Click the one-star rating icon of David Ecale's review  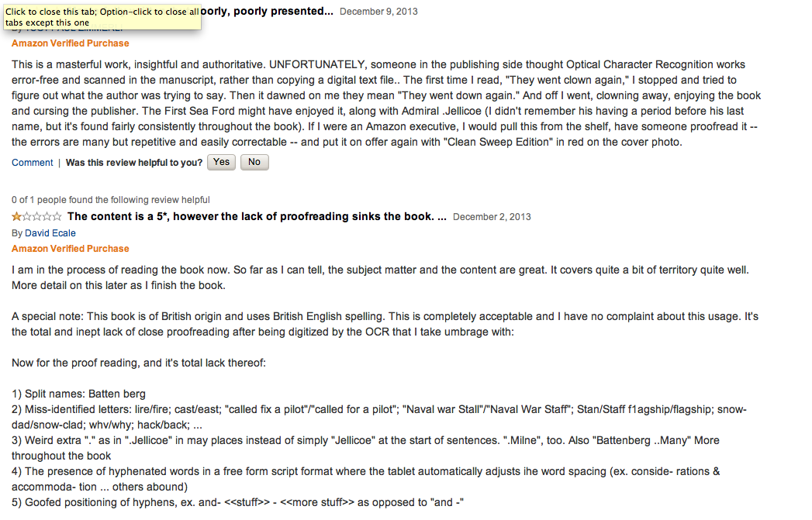click(x=36, y=216)
